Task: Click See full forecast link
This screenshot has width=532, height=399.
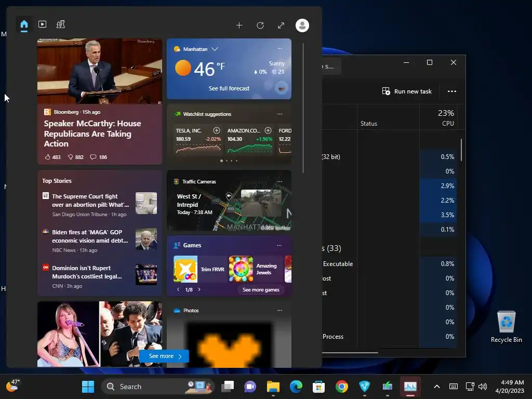Action: tap(229, 88)
